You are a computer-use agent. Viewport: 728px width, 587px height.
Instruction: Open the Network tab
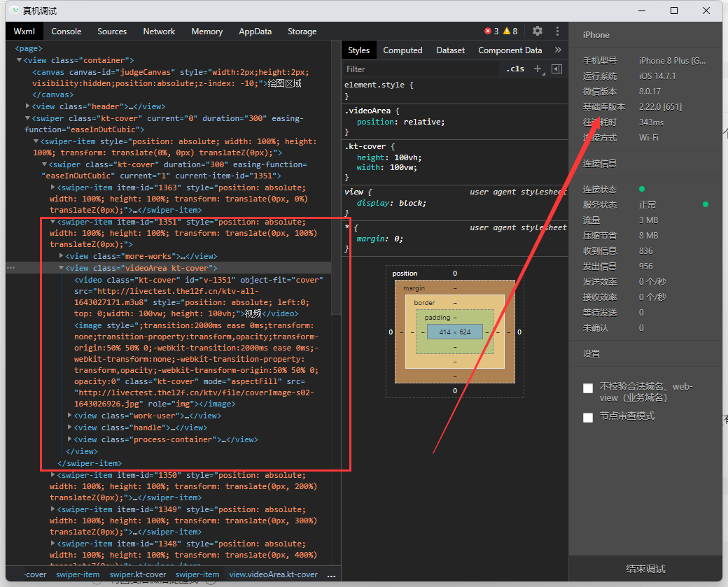(160, 31)
